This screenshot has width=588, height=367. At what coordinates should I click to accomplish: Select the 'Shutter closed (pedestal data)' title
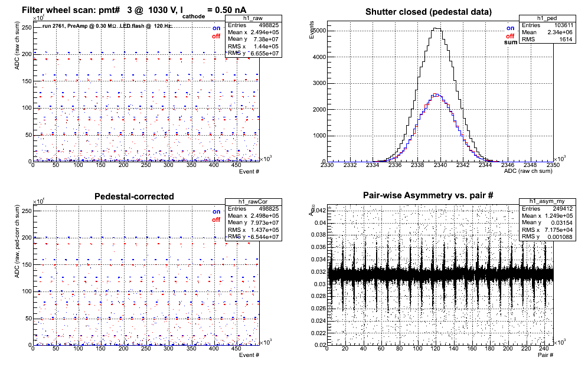coord(428,12)
